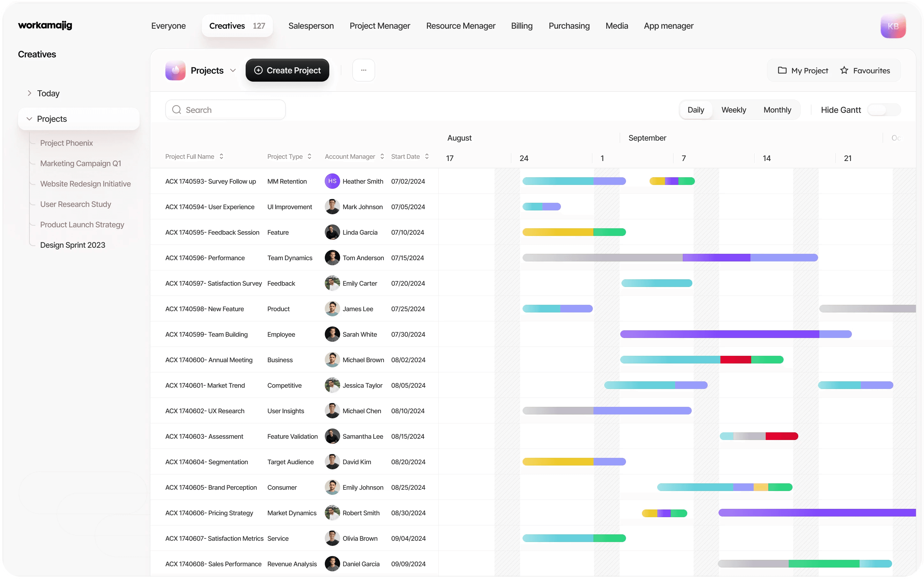Click Sarah White's avatar photo
Image resolution: width=924 pixels, height=579 pixels.
332,334
